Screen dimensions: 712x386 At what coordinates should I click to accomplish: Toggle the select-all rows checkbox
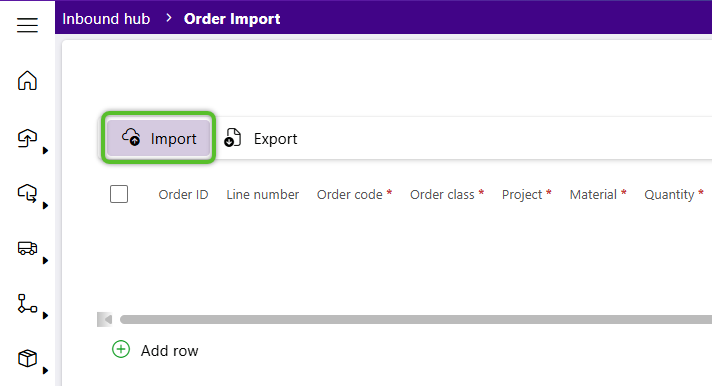point(119,194)
